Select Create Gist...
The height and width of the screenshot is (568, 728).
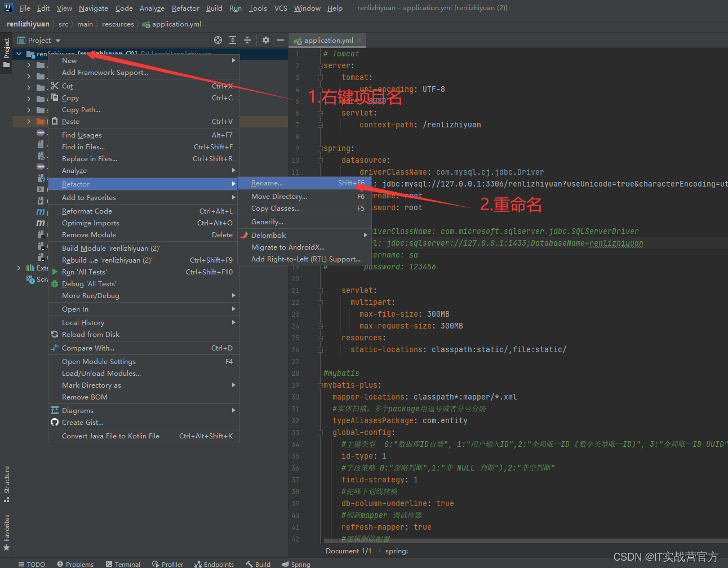coord(144,423)
